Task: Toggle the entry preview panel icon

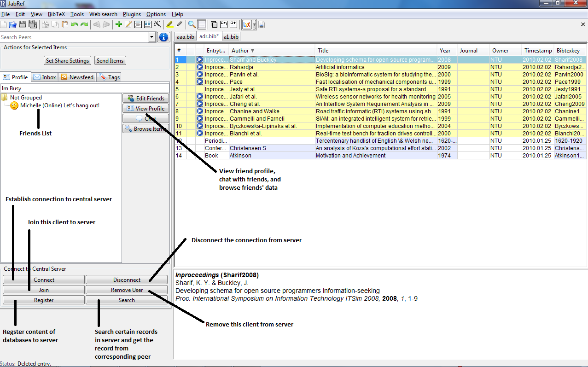Action: coord(202,24)
